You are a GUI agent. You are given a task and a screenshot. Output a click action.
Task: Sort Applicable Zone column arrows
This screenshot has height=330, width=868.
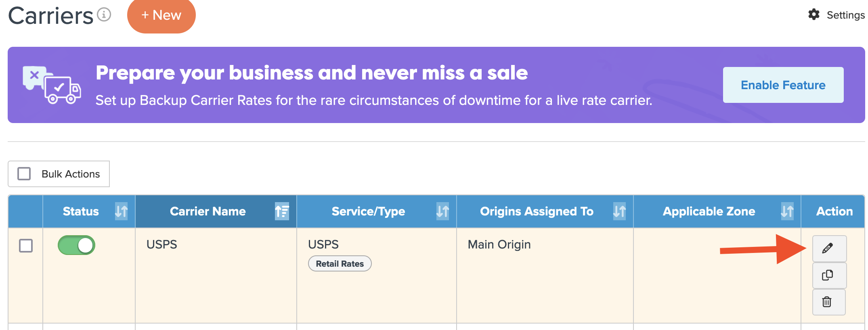pos(787,211)
